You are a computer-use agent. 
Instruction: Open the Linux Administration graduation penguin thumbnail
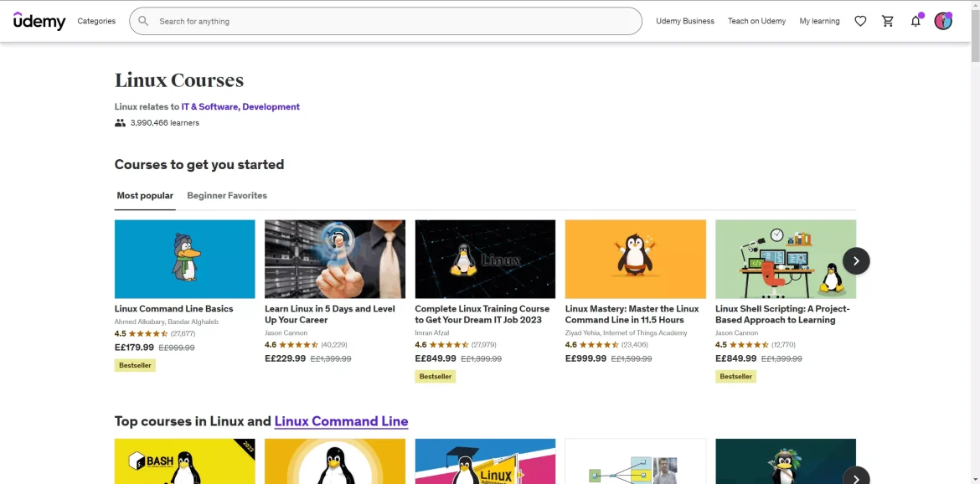(485, 461)
